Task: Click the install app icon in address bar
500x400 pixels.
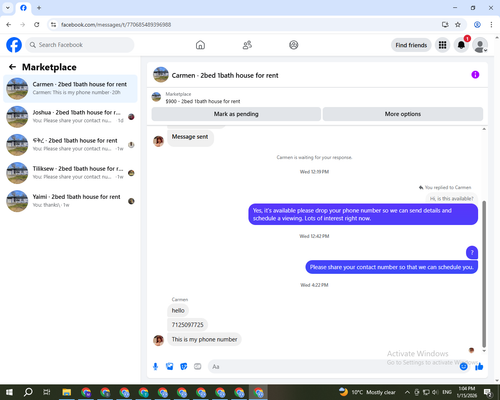Action: (x=445, y=24)
